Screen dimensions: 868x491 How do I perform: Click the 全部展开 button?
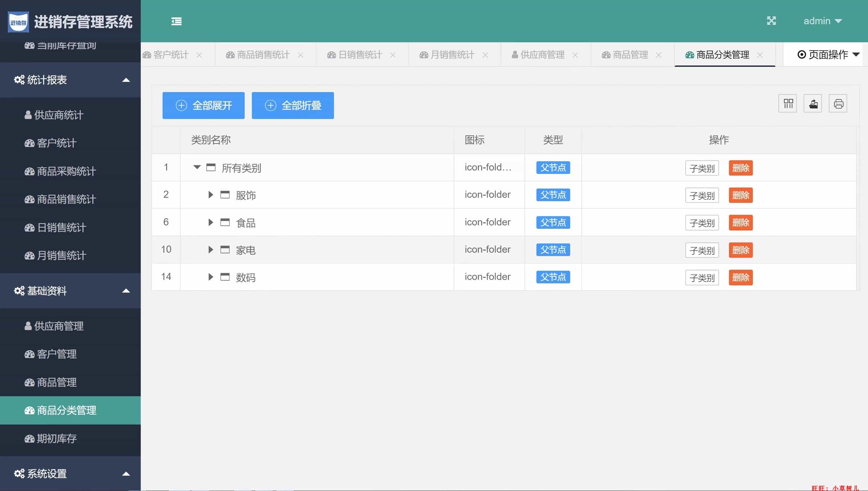coord(203,106)
